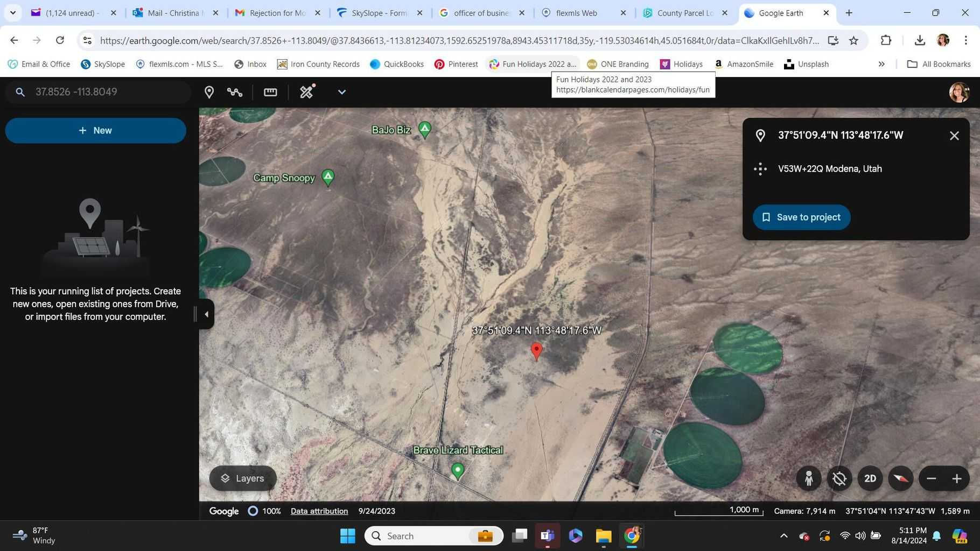Close the coordinates info card

click(954, 136)
